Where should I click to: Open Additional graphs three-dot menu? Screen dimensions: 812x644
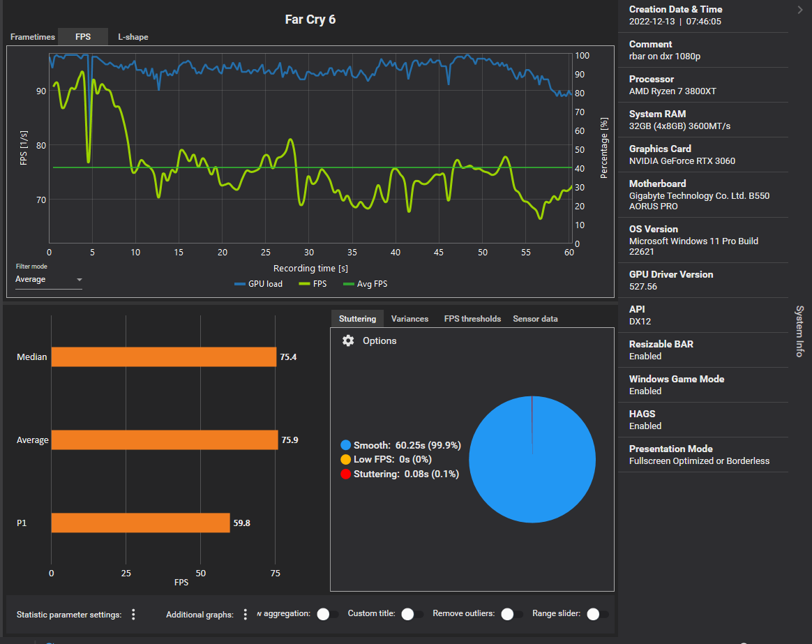pos(246,615)
